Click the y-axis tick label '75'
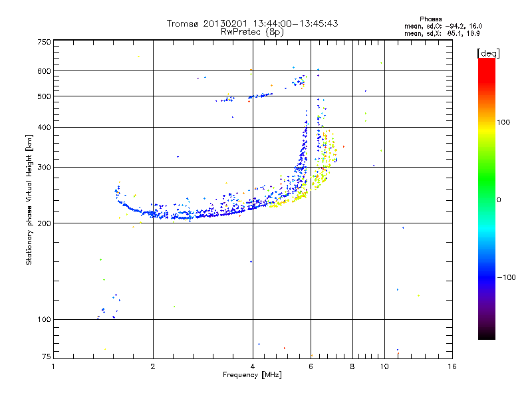Screen dimensions: 532x399 click(x=47, y=356)
